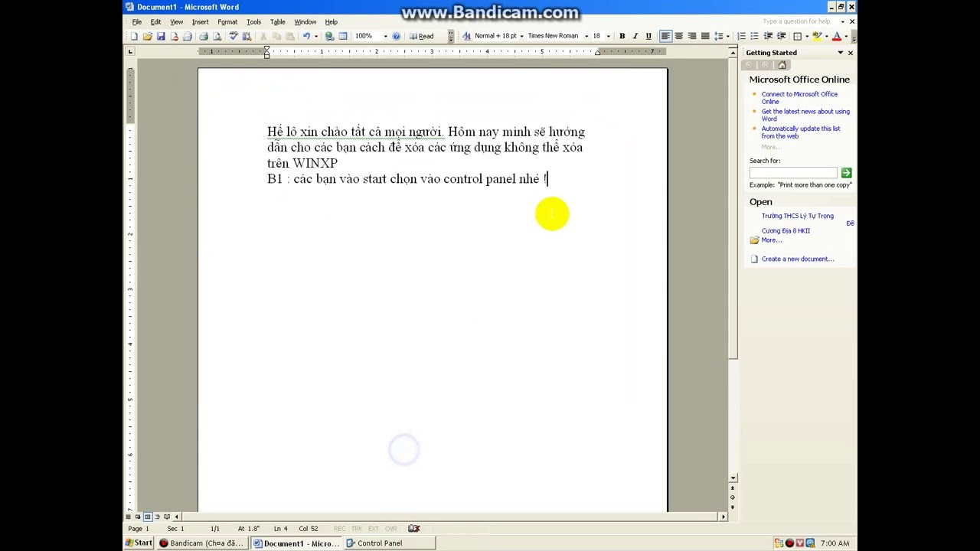Open the Font Color dropdown arrow
This screenshot has width=980, height=551.
click(x=846, y=36)
